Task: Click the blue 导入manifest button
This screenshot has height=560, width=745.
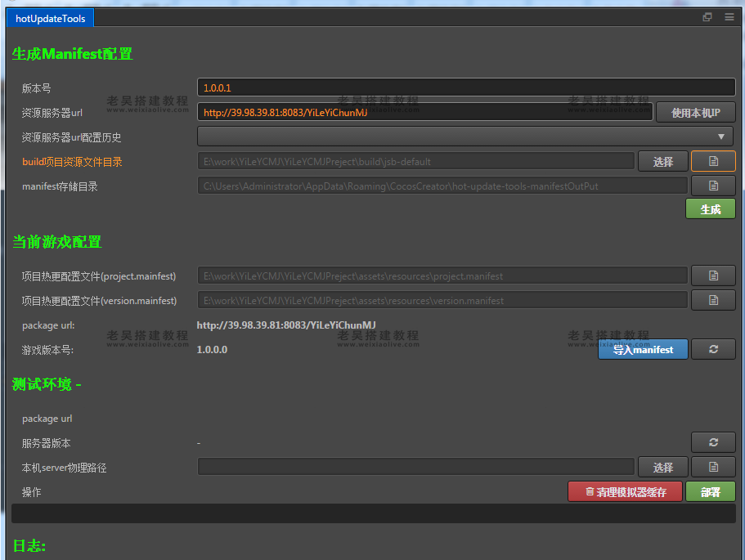Action: pos(643,349)
